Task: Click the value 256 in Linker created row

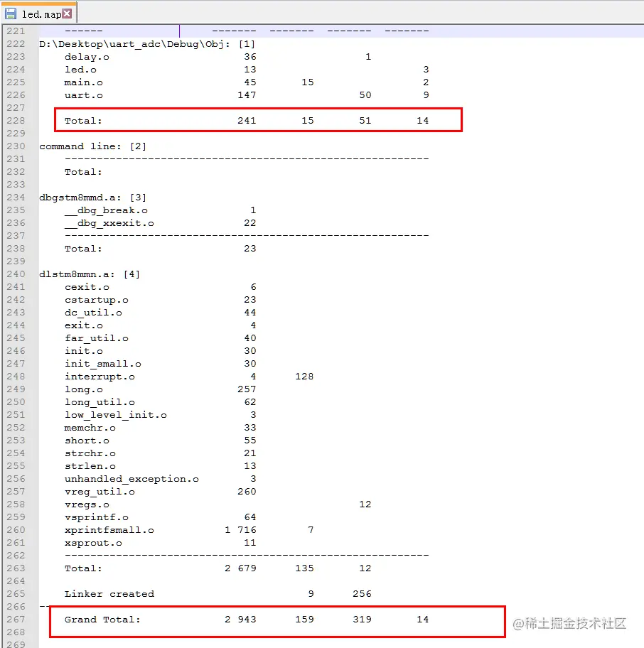Action: point(362,594)
